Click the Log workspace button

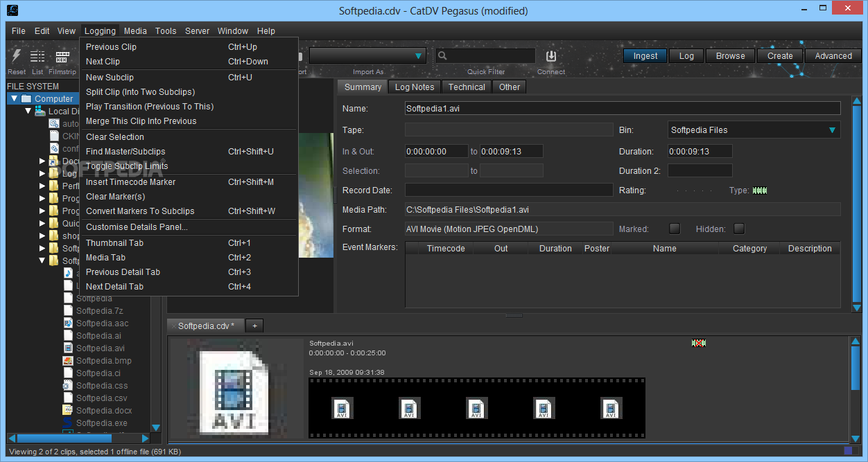[x=686, y=56]
